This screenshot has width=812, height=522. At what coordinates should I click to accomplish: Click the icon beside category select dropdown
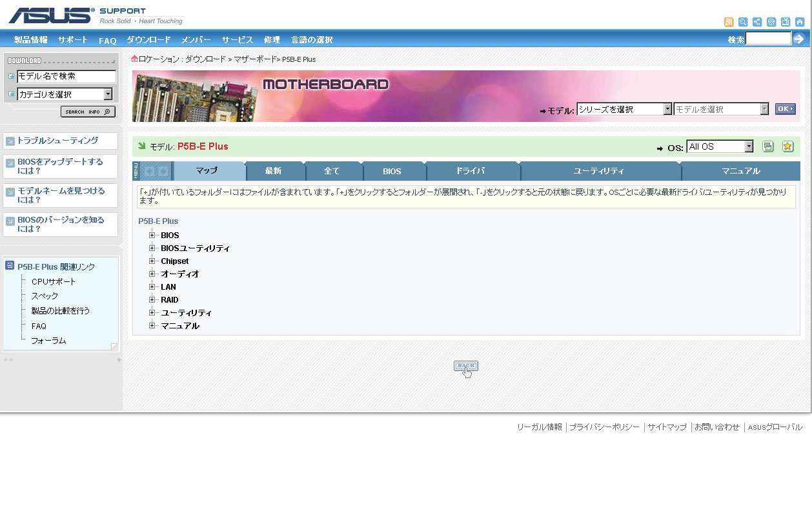pyautogui.click(x=11, y=94)
